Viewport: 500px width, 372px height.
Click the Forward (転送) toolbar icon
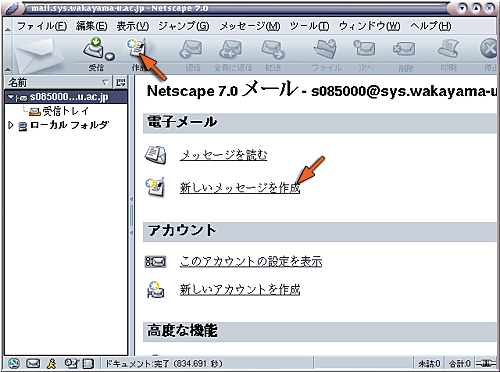272,49
